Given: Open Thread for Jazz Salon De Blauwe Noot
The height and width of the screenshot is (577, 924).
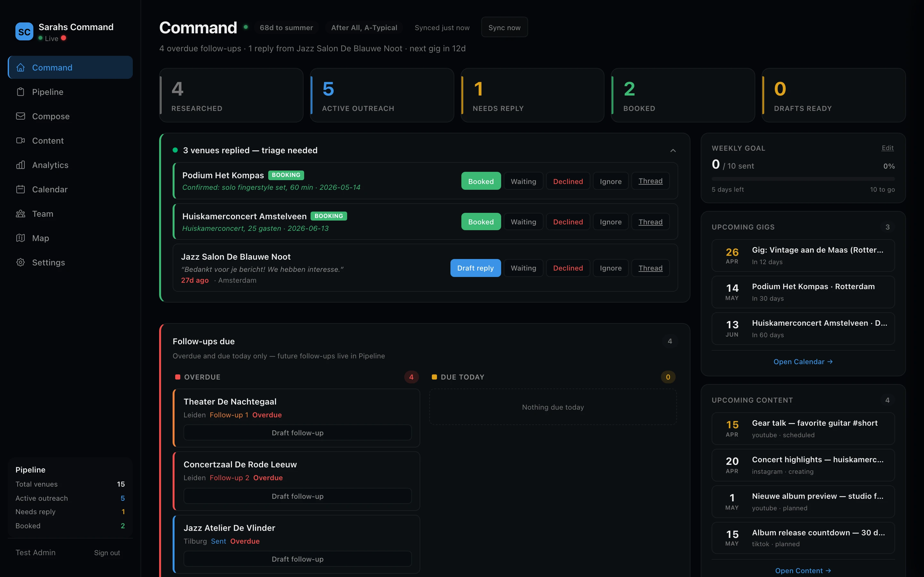Looking at the screenshot, I should [x=650, y=268].
